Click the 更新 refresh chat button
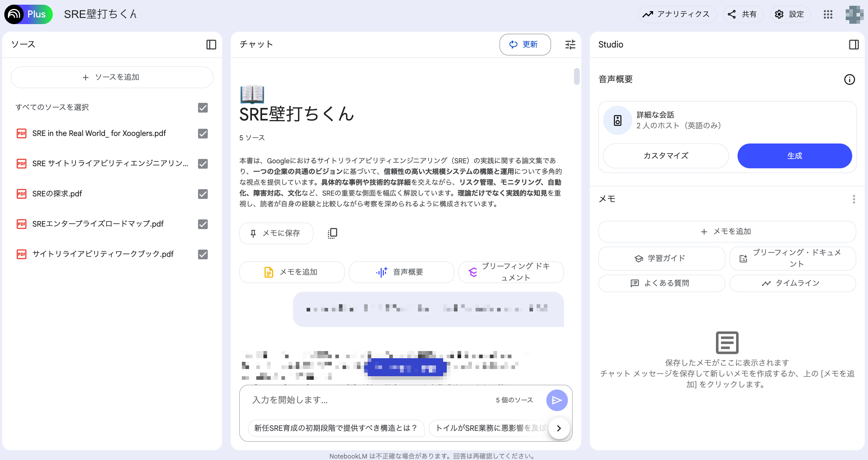Image resolution: width=868 pixels, height=460 pixels. click(x=525, y=45)
